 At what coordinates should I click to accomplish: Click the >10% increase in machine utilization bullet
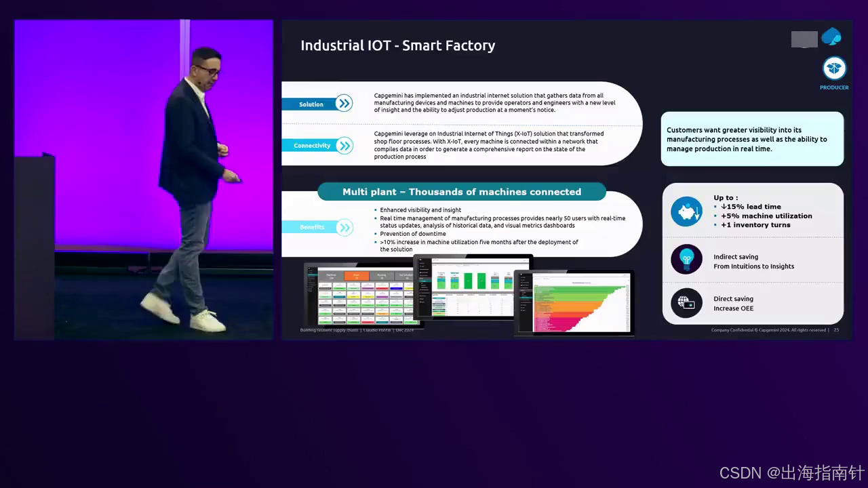479,245
